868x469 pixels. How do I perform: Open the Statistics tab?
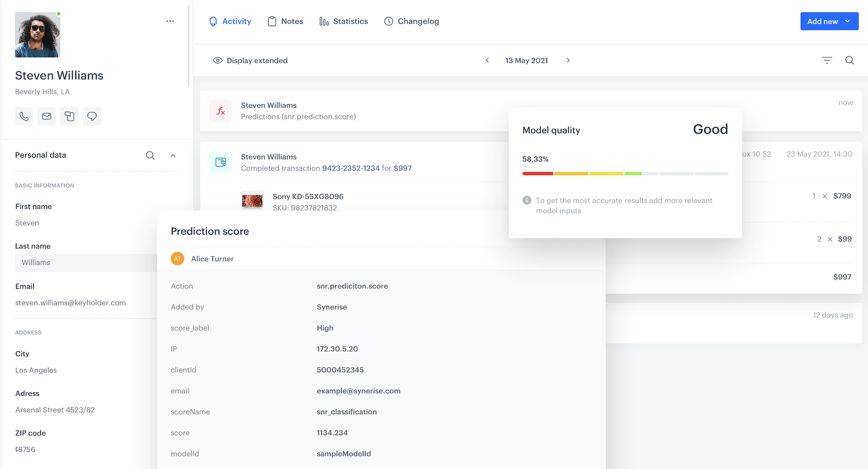point(344,21)
